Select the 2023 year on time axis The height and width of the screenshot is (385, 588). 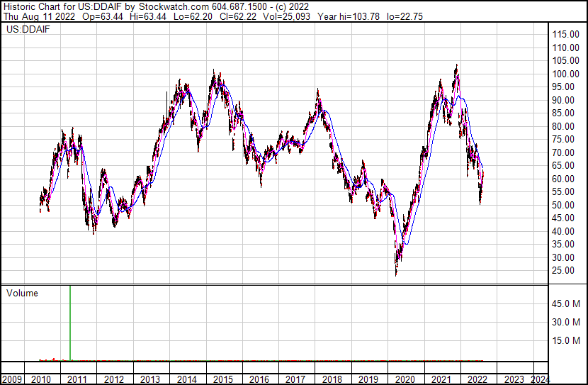pos(514,379)
